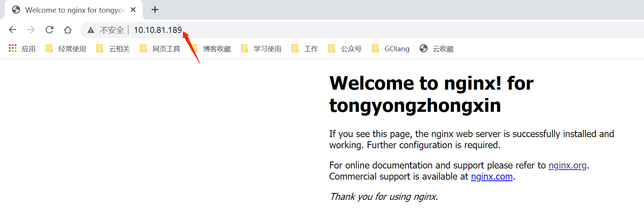Select the Welcome to nginx tab

tap(73, 10)
